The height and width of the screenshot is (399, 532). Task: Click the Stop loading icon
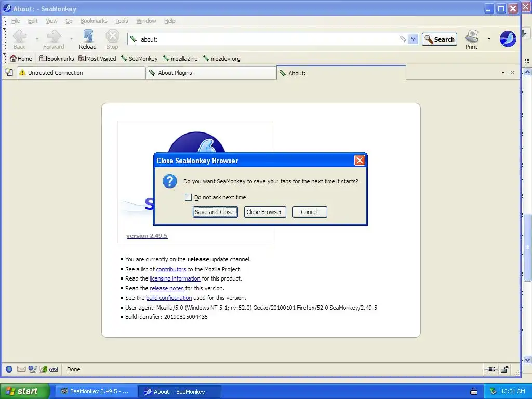pos(112,36)
